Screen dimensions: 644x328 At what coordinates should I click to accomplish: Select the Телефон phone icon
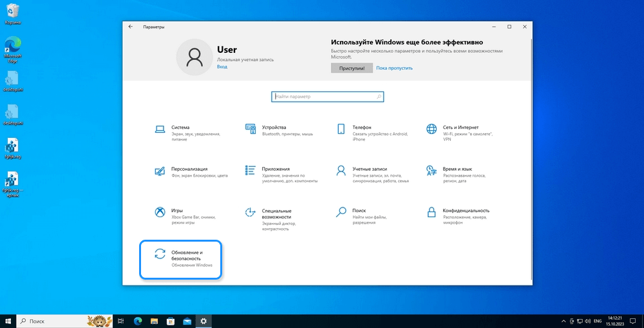click(x=341, y=129)
